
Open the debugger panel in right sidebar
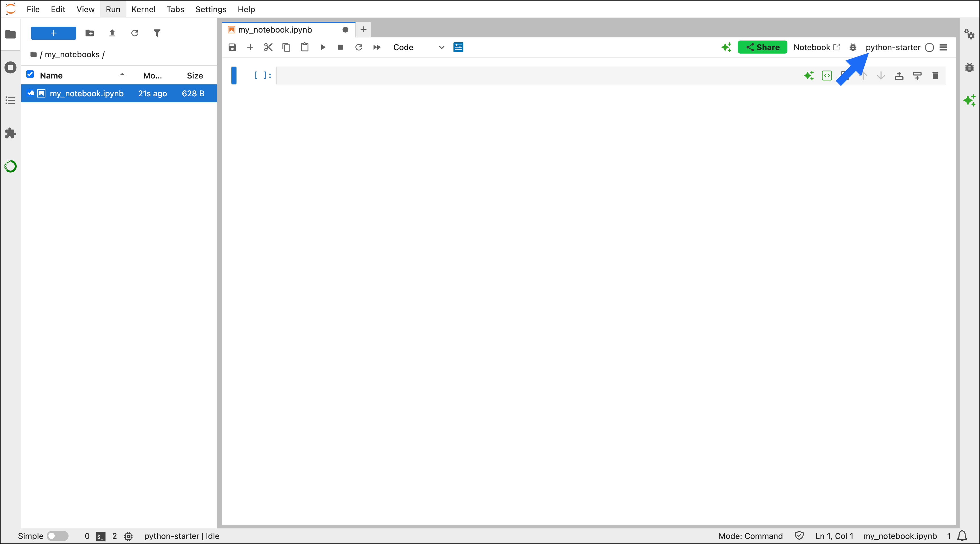[969, 68]
